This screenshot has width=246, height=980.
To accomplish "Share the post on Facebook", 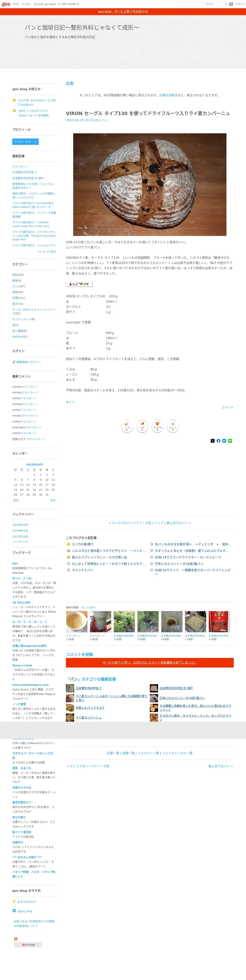I will pyautogui.click(x=218, y=441).
